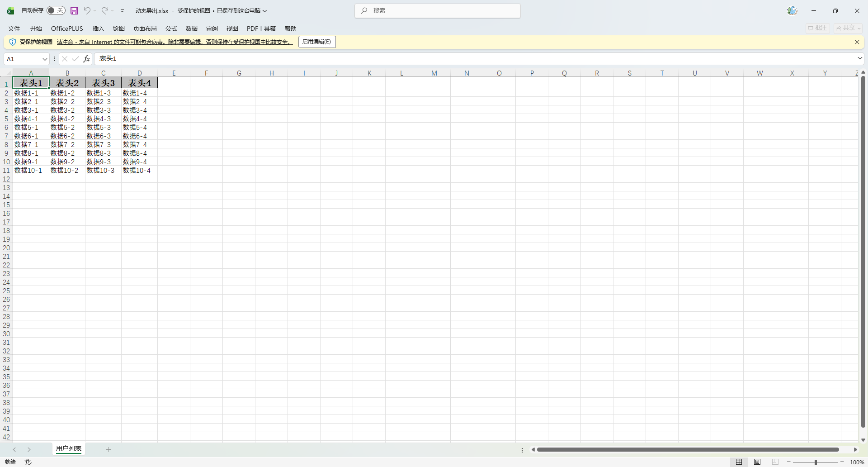Select the 用户列表 sheet tab
The image size is (868, 467).
[69, 449]
